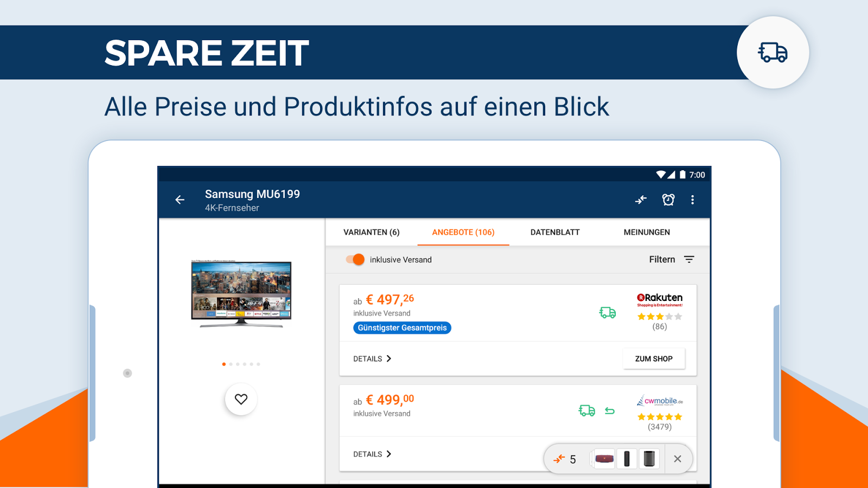Expand DETAILS for the € 499,00 offer
This screenshot has height=488, width=868.
373,454
